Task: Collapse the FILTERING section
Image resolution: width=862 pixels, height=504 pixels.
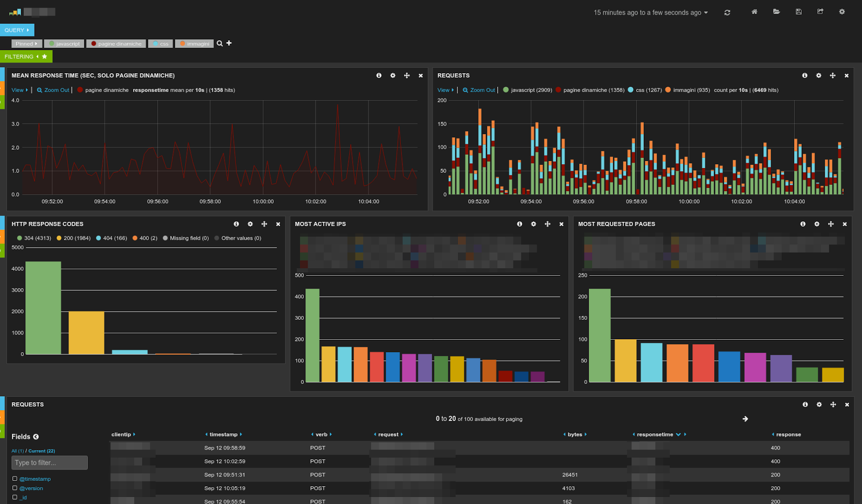Action: coord(22,56)
